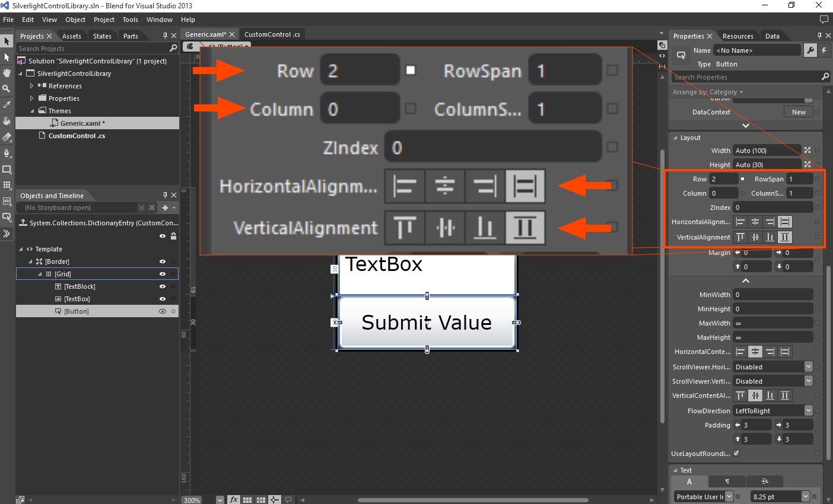Click the Events lightning bolt icon
Viewport: 833px width, 504px height.
[x=824, y=50]
